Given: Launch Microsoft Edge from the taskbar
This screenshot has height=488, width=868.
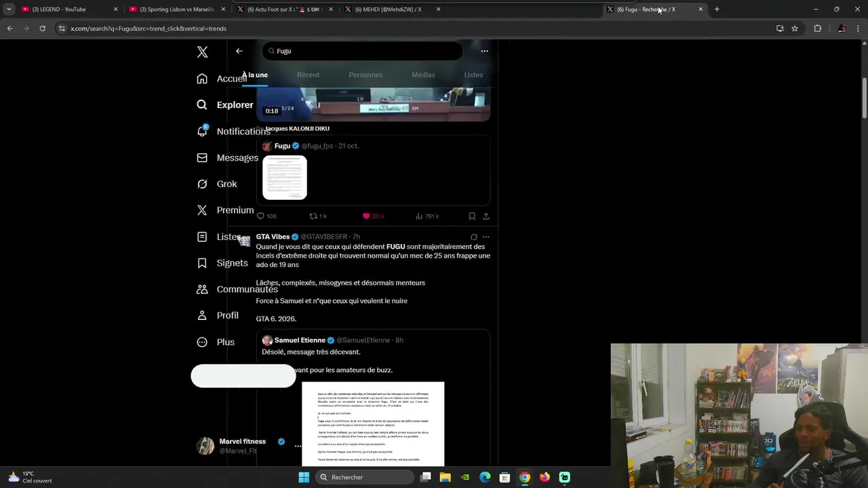Looking at the screenshot, I should (485, 477).
